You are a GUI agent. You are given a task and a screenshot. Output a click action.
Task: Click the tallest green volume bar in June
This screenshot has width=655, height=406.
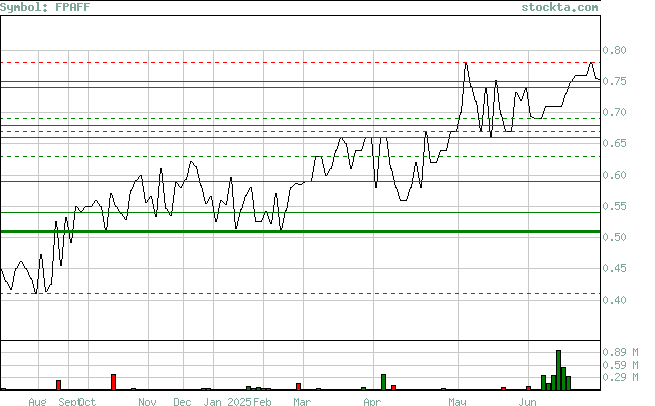pyautogui.click(x=559, y=370)
